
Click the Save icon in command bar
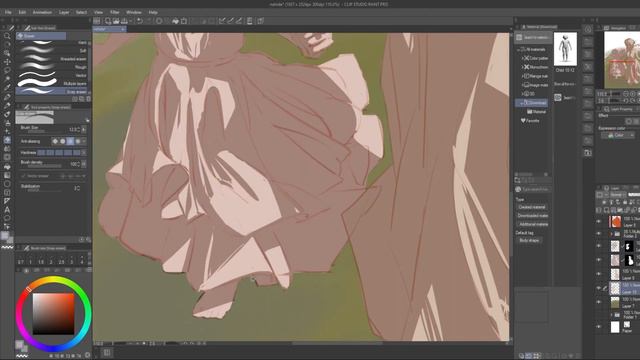pos(124,21)
